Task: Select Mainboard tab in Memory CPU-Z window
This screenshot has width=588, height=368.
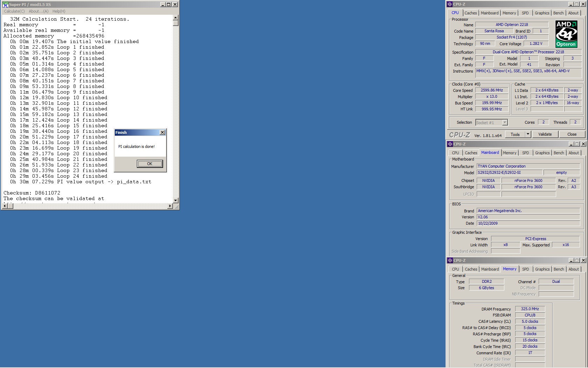Action: tap(490, 269)
